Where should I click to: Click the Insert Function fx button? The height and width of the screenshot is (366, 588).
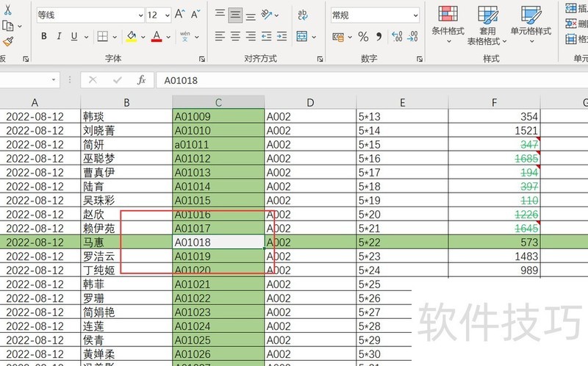pyautogui.click(x=141, y=80)
